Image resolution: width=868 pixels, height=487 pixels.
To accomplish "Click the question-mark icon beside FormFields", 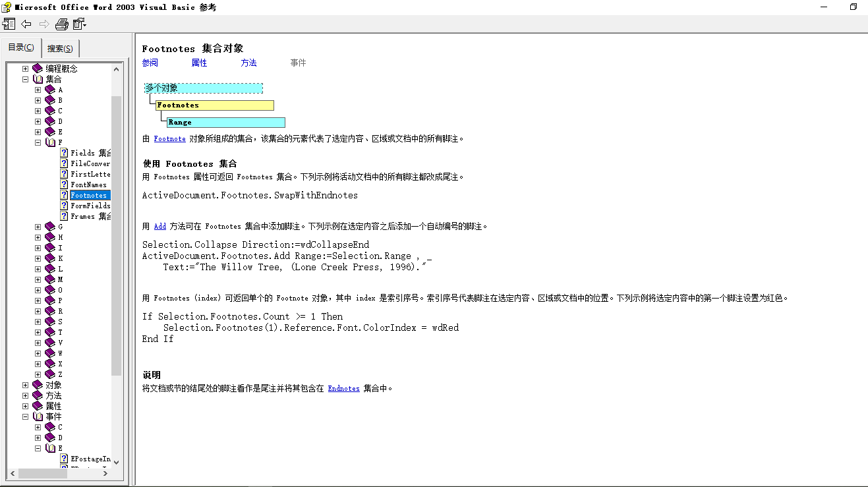I will coord(63,205).
